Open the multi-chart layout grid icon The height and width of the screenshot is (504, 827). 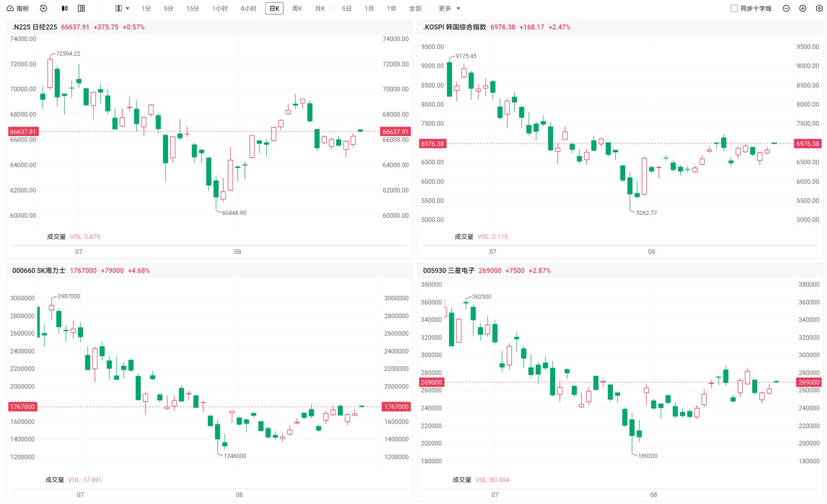point(81,8)
